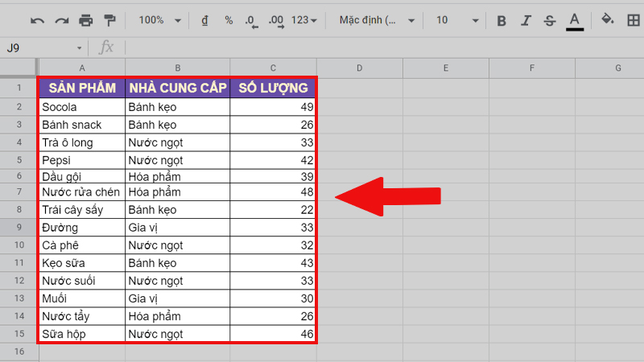Image resolution: width=644 pixels, height=362 pixels.
Task: Expand the 123 number format dropdown
Action: [304, 20]
